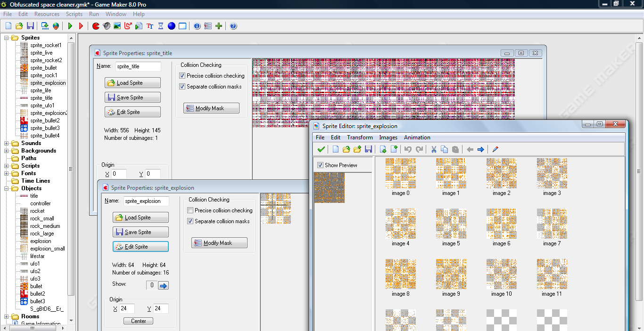Click Save Sprite in sprite_title properties
The image size is (644, 331).
[x=132, y=97]
